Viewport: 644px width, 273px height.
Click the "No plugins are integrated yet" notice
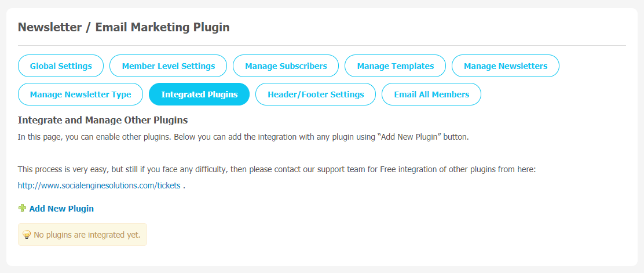click(x=82, y=234)
